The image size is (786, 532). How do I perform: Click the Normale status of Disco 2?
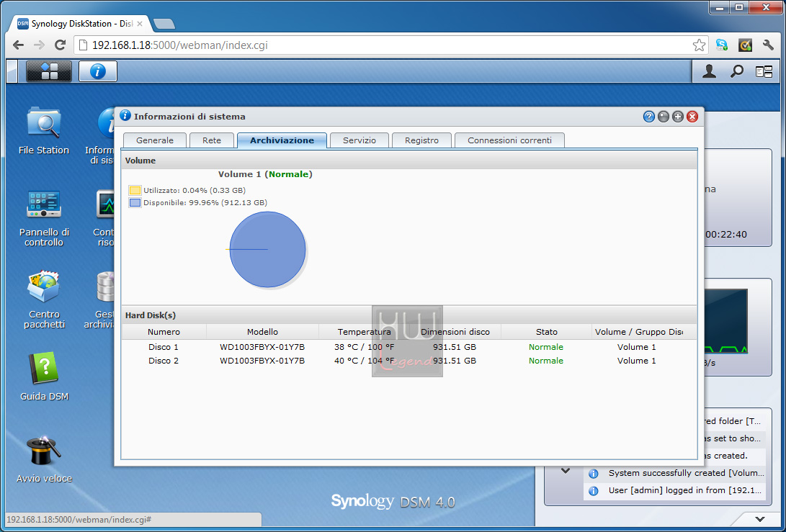point(546,361)
